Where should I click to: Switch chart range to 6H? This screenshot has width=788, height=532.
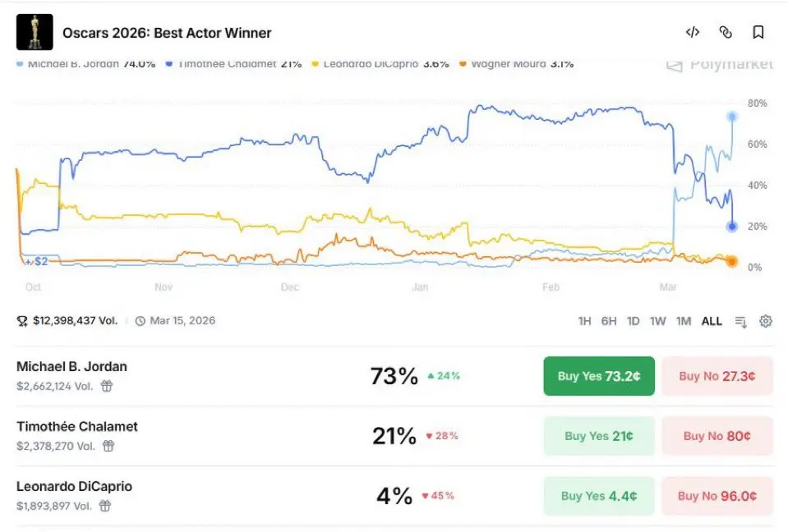(609, 321)
